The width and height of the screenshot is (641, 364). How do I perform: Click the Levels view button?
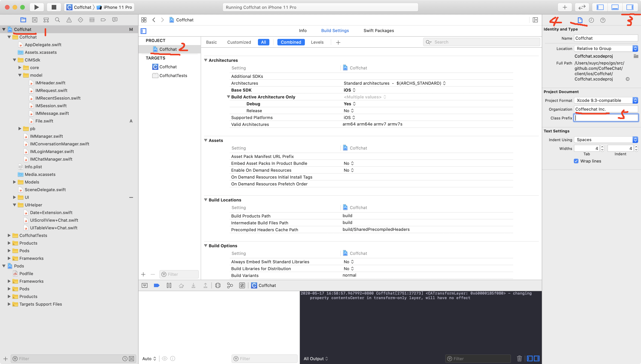tap(317, 42)
